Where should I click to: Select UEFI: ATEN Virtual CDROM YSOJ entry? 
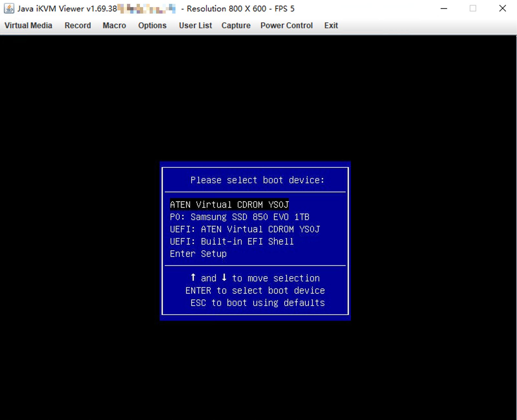(245, 229)
